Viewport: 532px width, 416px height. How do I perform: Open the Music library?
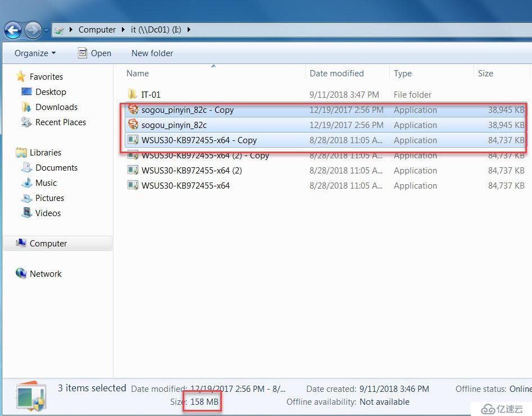[x=46, y=183]
